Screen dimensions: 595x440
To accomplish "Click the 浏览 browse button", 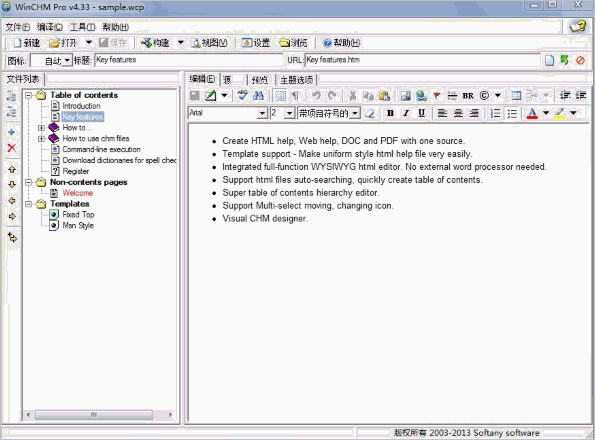I will 293,43.
